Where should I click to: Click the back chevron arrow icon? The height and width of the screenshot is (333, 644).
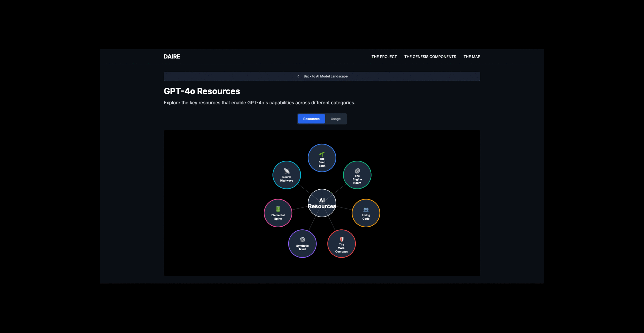pyautogui.click(x=298, y=76)
